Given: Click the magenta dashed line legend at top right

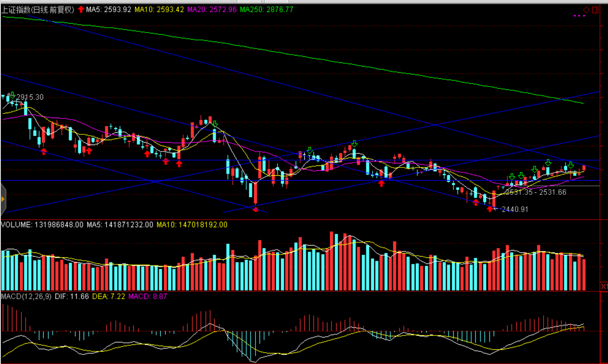Looking at the screenshot, I should point(579,16).
